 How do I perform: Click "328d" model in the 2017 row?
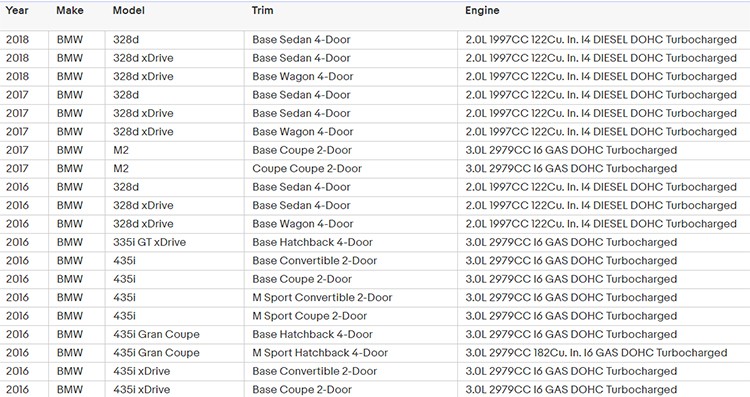point(126,95)
